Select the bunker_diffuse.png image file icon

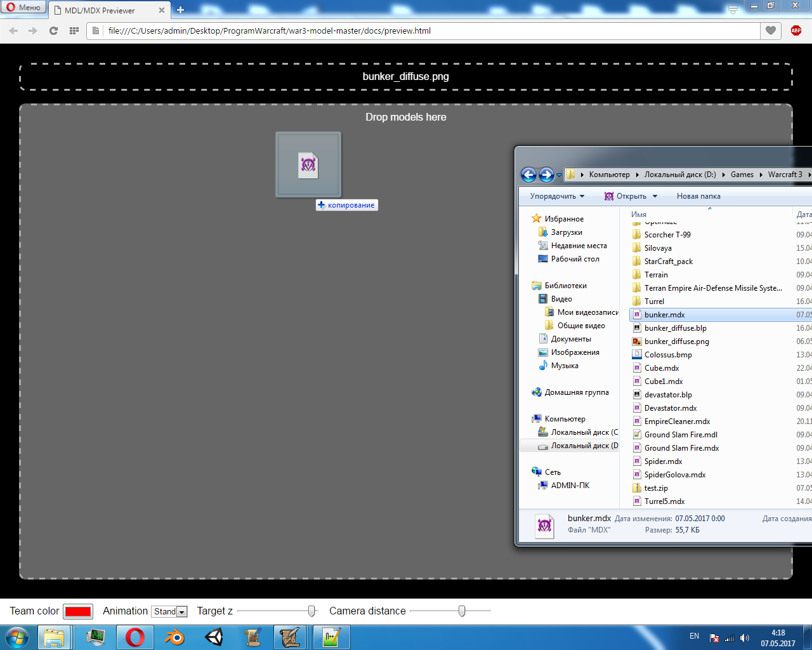click(637, 342)
